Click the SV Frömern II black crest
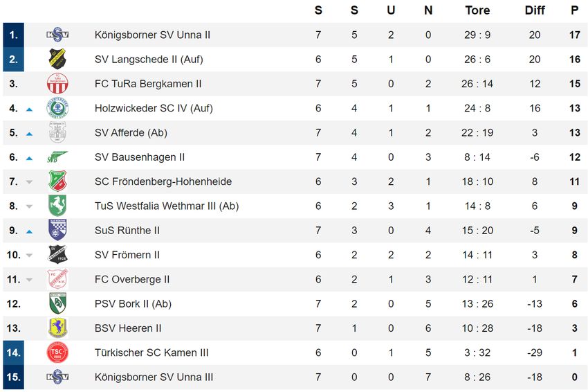 (57, 255)
